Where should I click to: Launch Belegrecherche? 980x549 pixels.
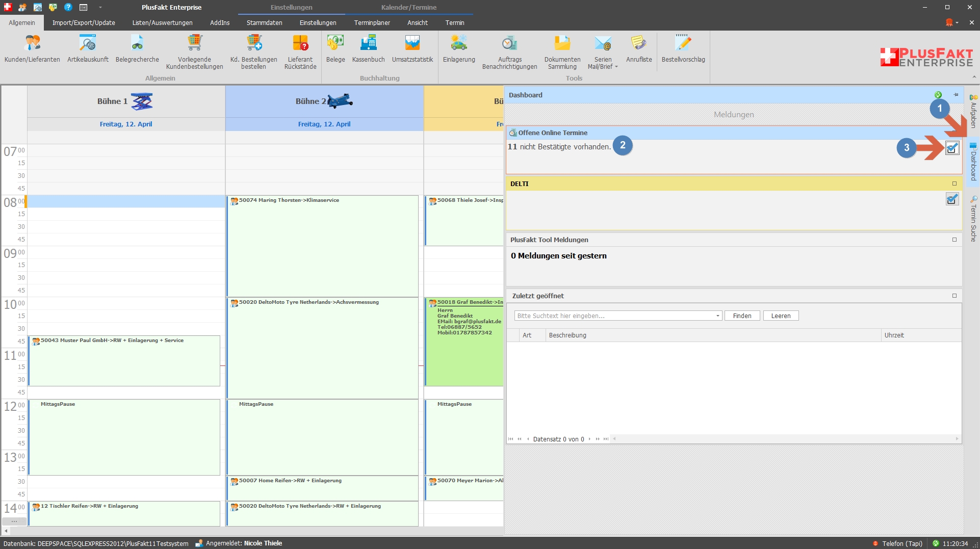coord(137,49)
